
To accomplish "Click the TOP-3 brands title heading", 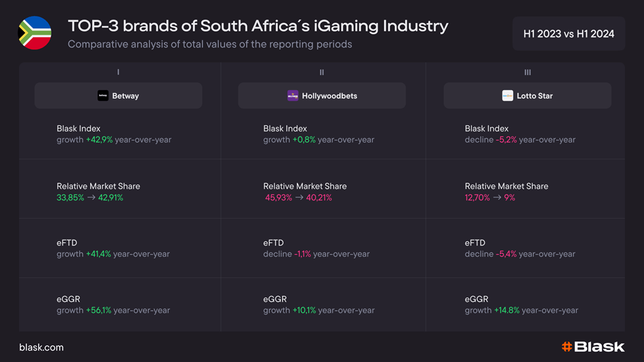I will point(258,26).
